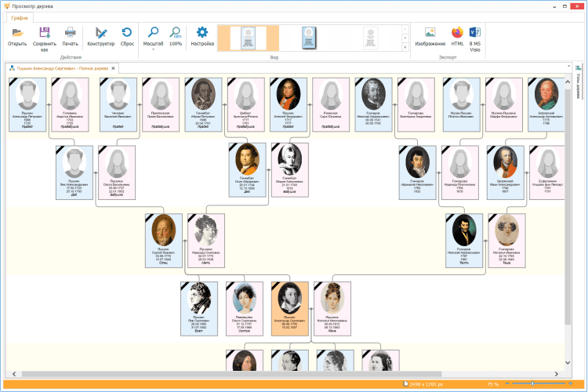Viewport: 588px width, 392px height.
Task: Select the grandmother Ольга Васильевна card
Action: tap(117, 172)
